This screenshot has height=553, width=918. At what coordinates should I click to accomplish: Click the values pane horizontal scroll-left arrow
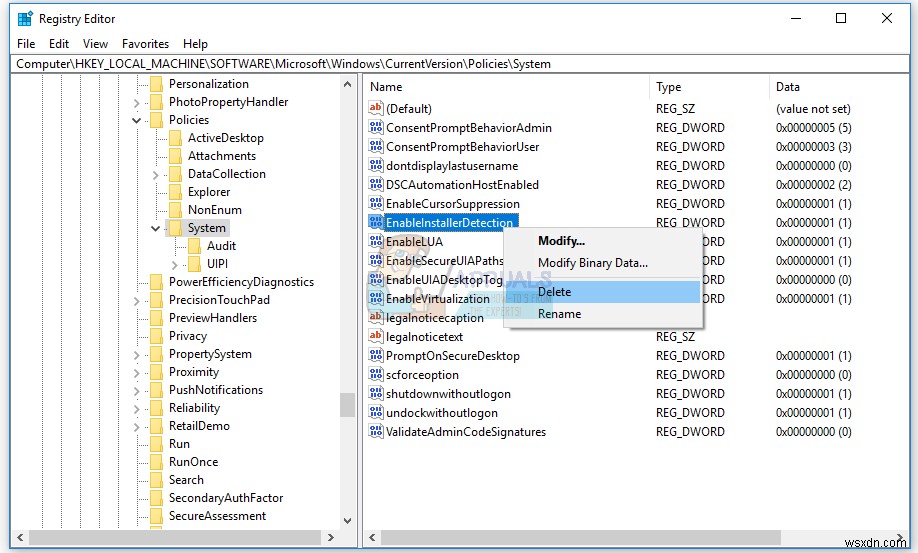372,537
